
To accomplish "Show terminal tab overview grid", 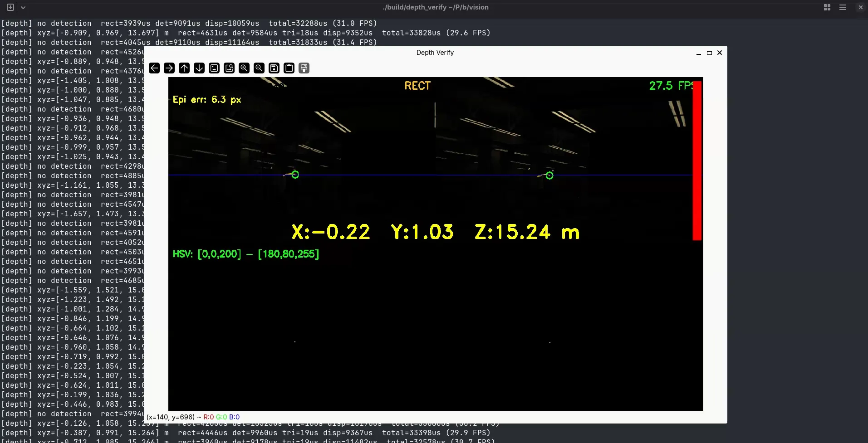I will pos(827,7).
